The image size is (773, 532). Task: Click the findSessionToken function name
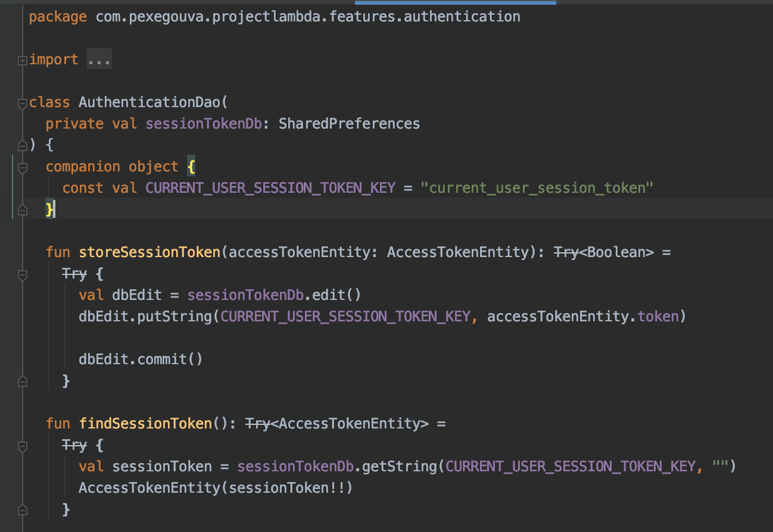click(x=145, y=424)
